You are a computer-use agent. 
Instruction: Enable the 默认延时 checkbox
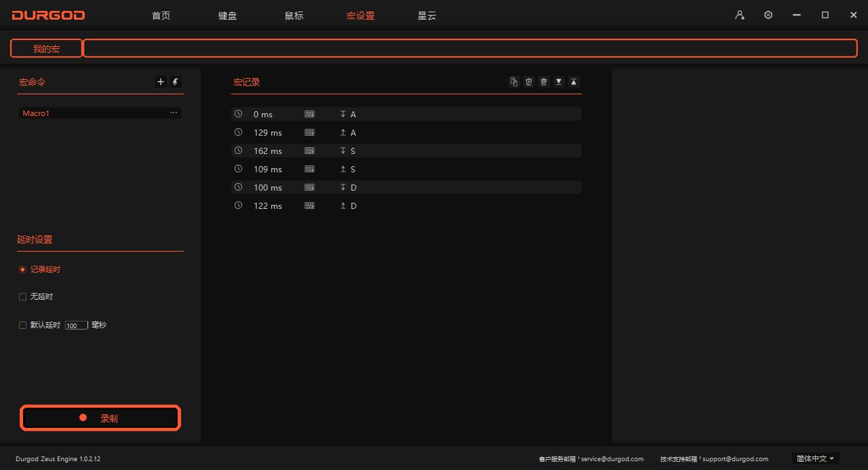point(22,325)
